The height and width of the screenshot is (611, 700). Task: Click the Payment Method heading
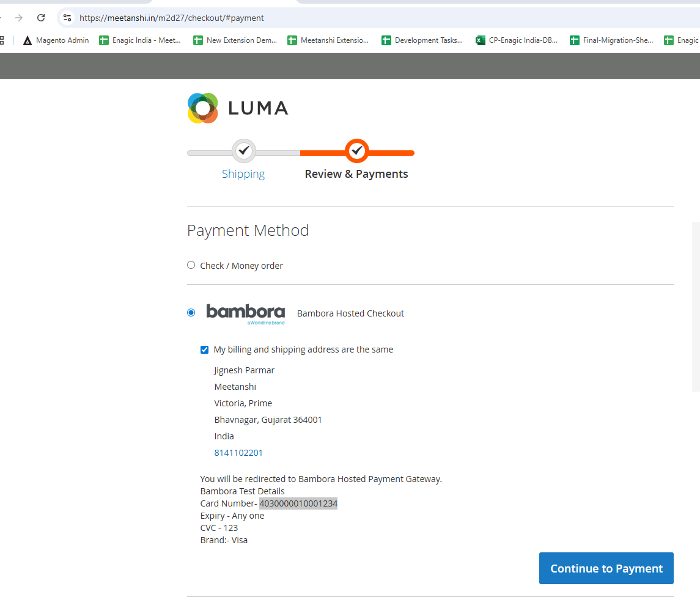point(248,230)
